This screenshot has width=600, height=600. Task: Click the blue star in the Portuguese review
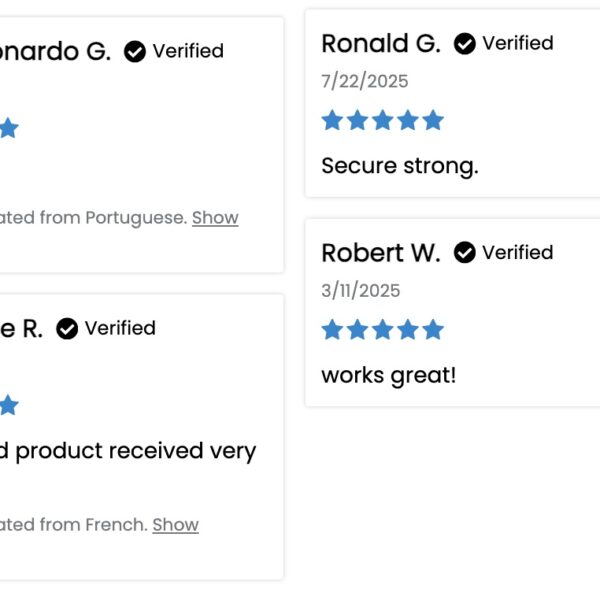8,128
